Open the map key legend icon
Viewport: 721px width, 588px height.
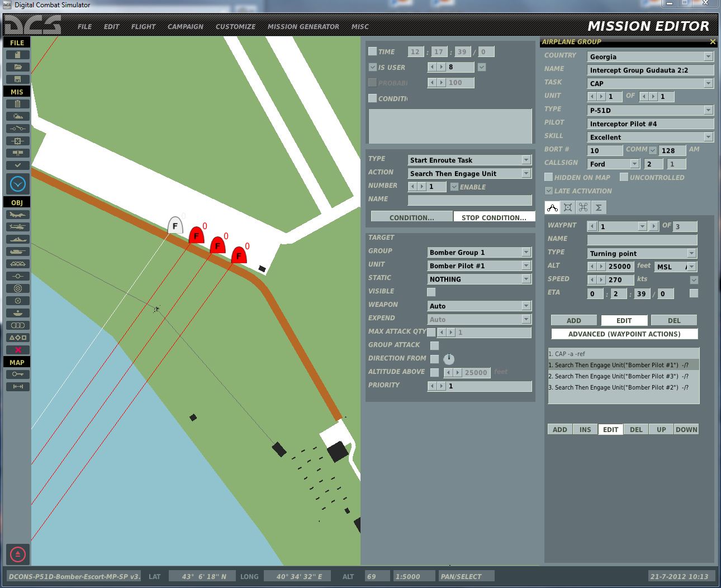(x=17, y=374)
